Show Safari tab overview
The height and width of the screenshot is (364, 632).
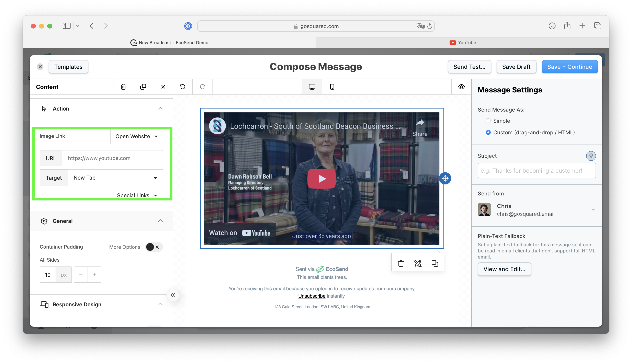598,26
